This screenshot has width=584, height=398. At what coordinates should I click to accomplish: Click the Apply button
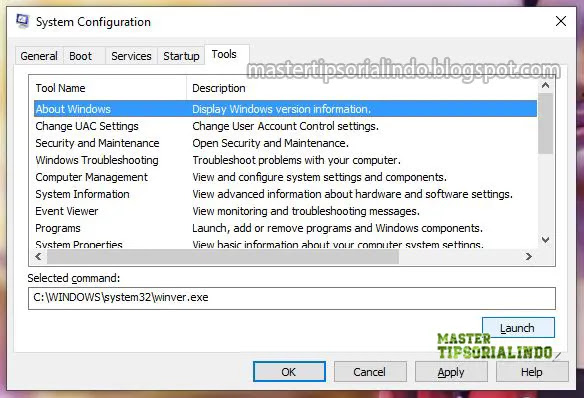pyautogui.click(x=451, y=372)
